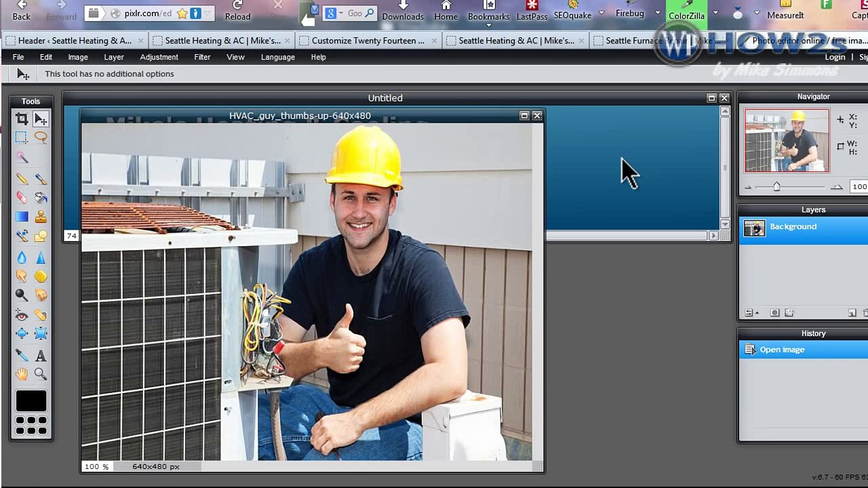Select the Color Replace tool
Screen dimensions: 868x488
(22, 236)
